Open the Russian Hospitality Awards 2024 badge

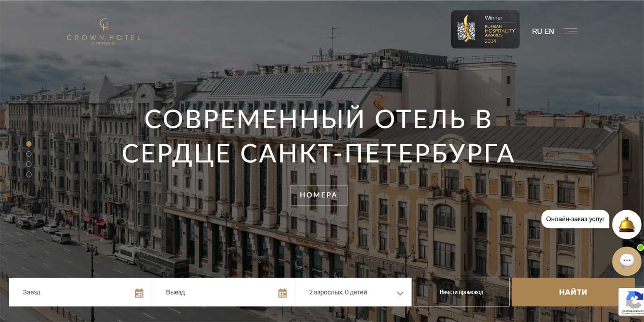[x=485, y=29]
